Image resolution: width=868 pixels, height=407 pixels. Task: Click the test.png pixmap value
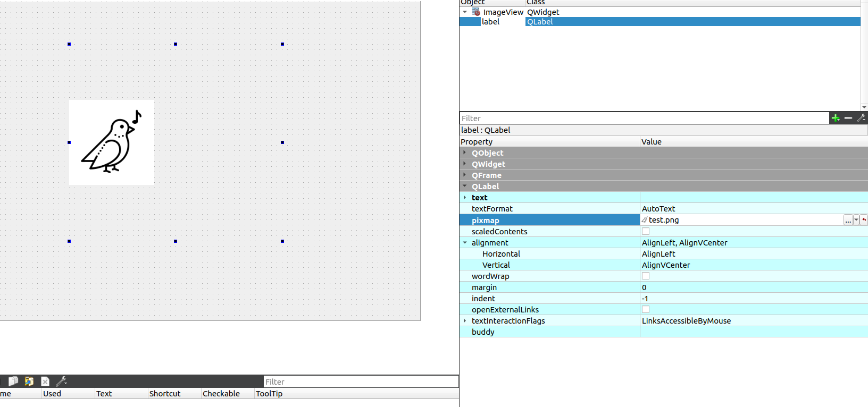point(663,220)
